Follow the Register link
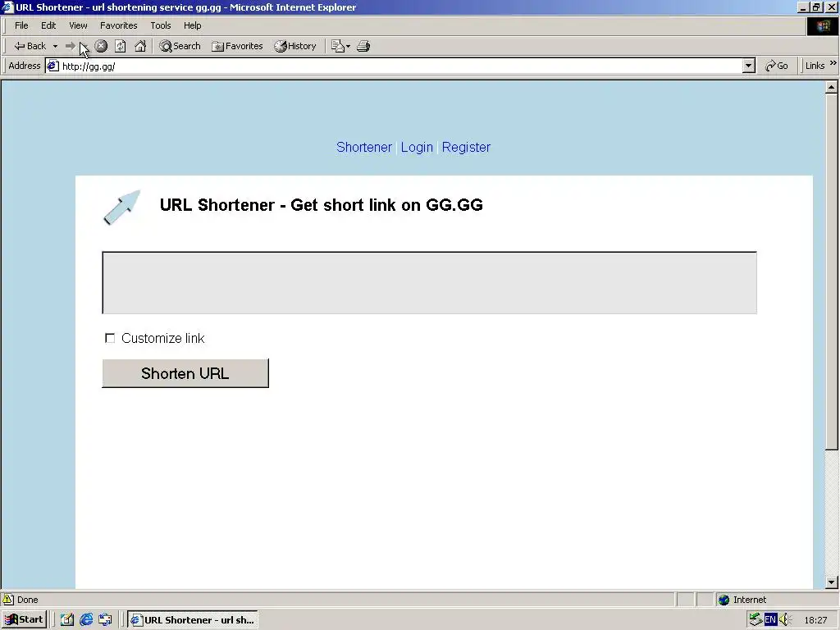This screenshot has width=840, height=630. pyautogui.click(x=466, y=148)
